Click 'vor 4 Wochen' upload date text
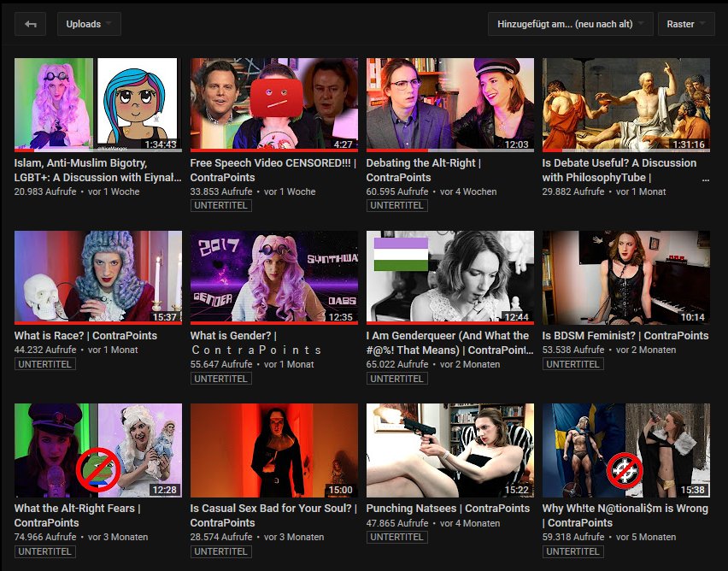The image size is (728, 571). pyautogui.click(x=468, y=191)
